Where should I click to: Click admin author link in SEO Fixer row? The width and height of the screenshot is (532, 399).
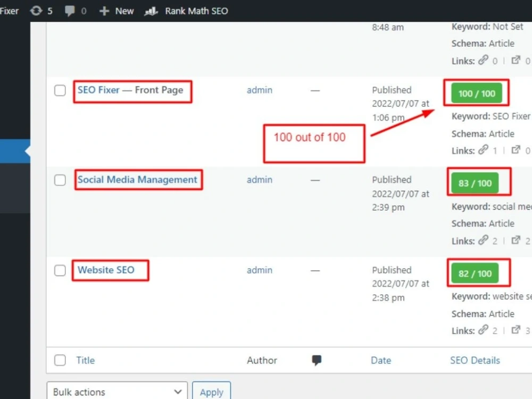pyautogui.click(x=260, y=90)
